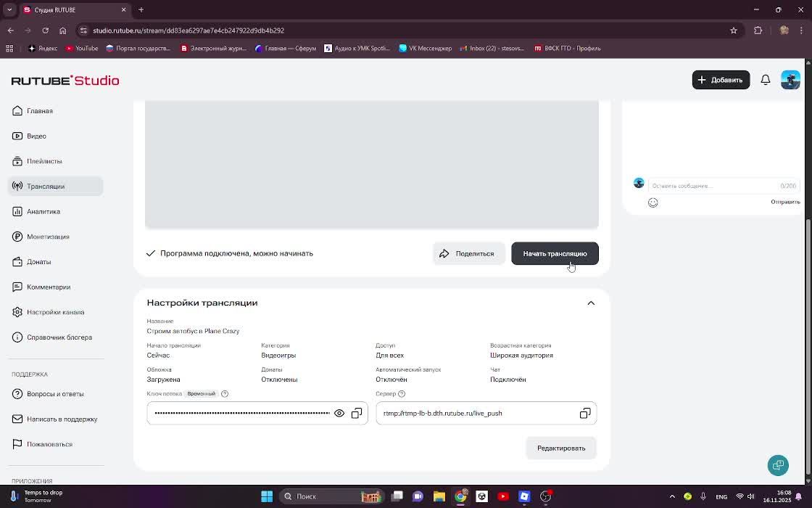812x508 pixels.
Task: Open Windows Start menu
Action: tap(267, 496)
